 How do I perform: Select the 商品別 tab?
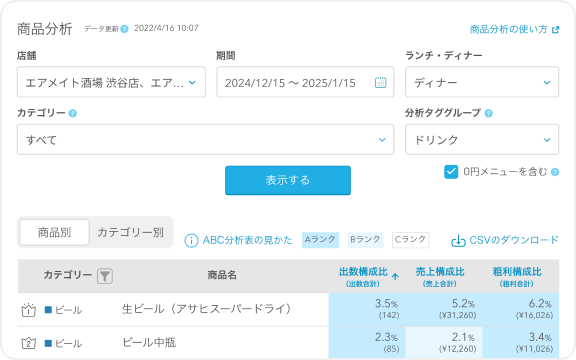(54, 232)
